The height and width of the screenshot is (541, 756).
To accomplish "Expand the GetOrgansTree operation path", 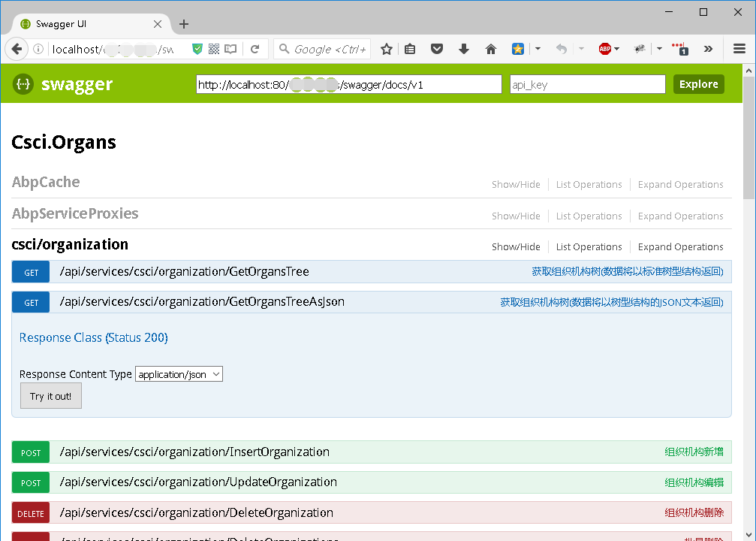I will click(184, 272).
